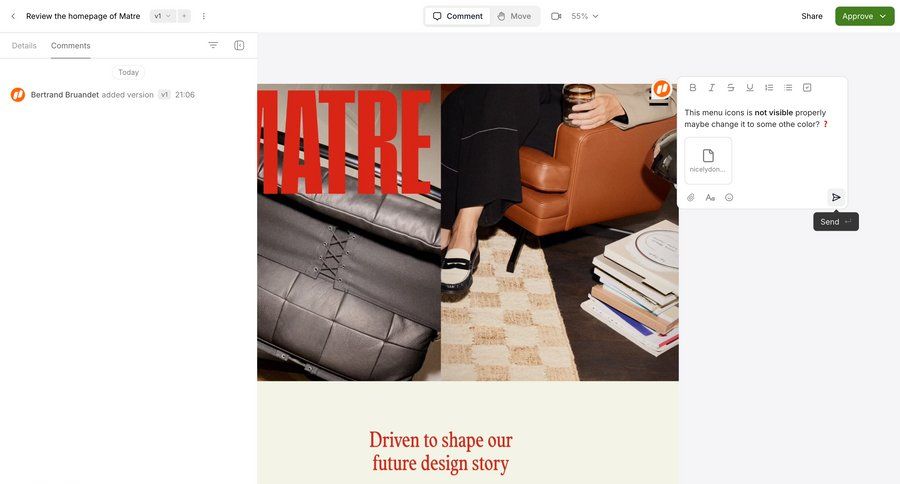Insert a bulleted list in comment

point(788,88)
